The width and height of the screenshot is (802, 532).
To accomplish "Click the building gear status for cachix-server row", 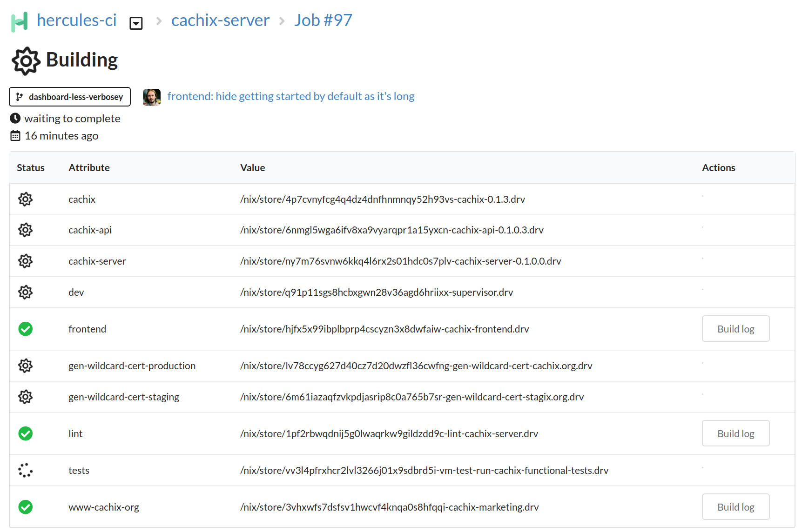I will 26,261.
